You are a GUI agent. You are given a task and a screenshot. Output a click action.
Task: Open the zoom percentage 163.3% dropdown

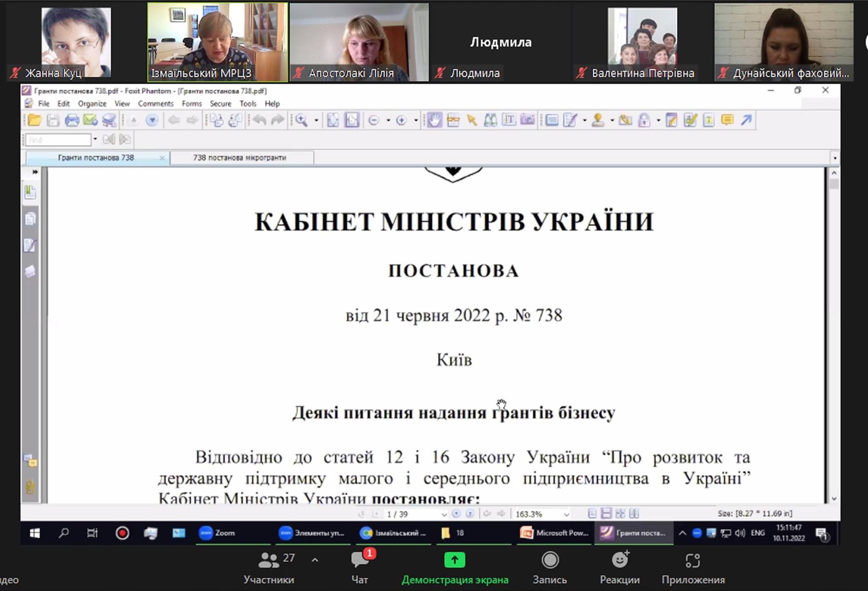coord(566,514)
